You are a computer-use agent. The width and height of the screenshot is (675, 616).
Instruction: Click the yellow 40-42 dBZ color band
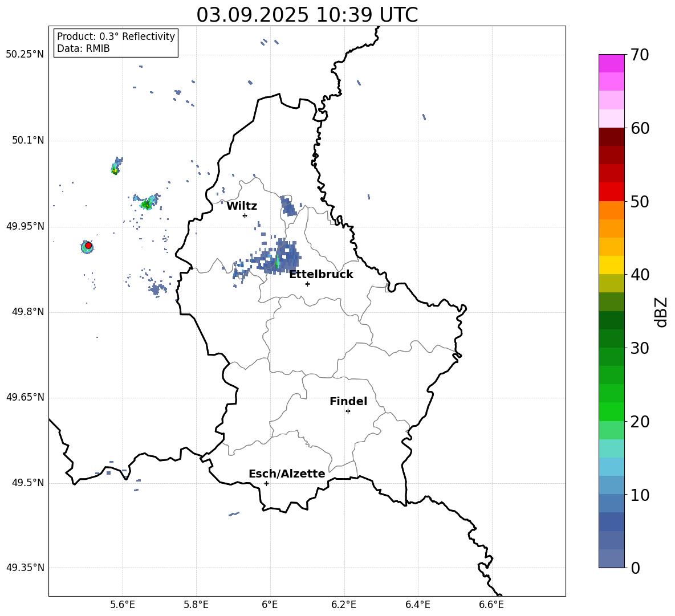click(x=611, y=265)
